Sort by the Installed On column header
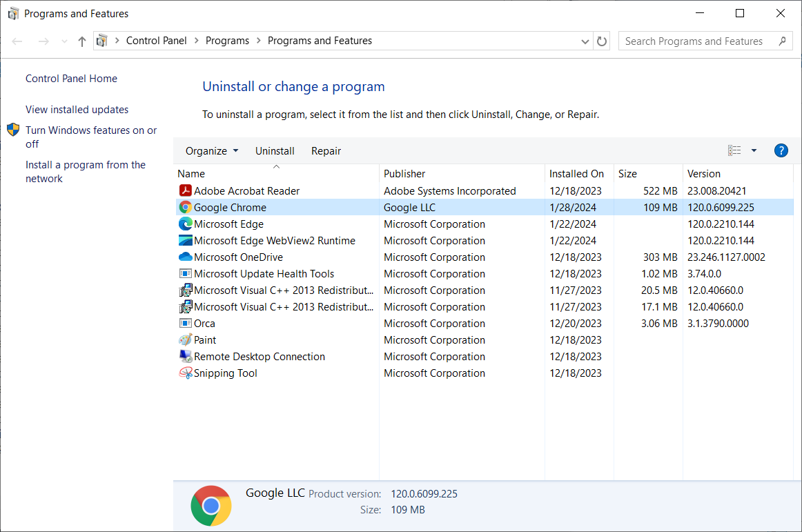802x532 pixels. [x=580, y=173]
